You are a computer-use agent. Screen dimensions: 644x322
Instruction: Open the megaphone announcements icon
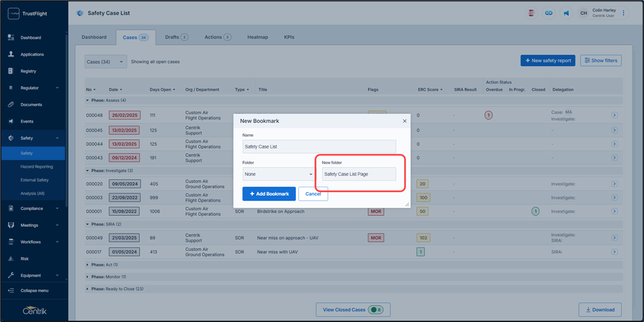pos(566,13)
